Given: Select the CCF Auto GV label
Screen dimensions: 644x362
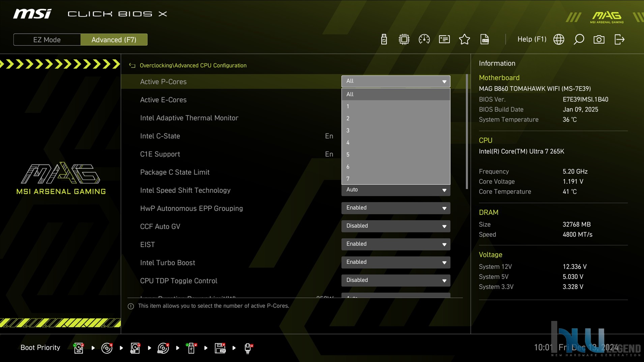Looking at the screenshot, I should (160, 227).
